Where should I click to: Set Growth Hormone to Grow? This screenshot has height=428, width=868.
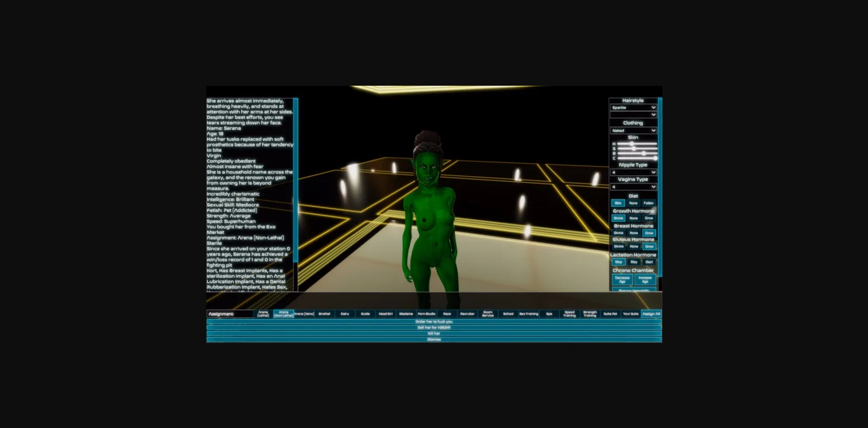649,218
